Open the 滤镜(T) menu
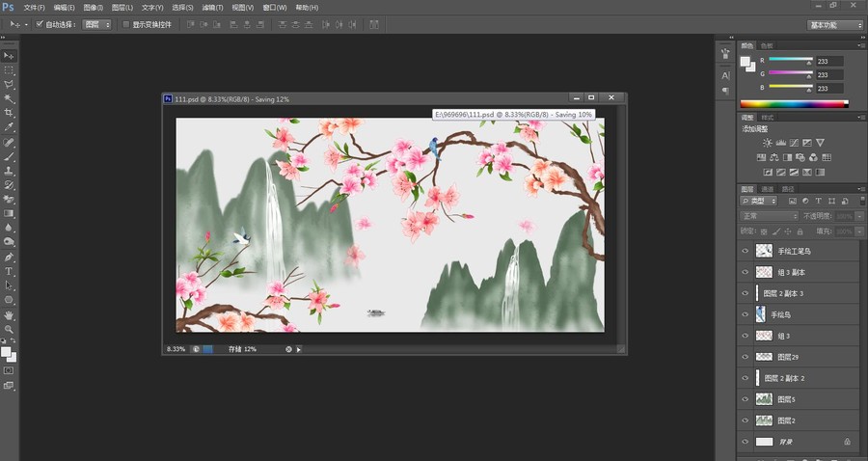The width and height of the screenshot is (868, 461). click(212, 8)
